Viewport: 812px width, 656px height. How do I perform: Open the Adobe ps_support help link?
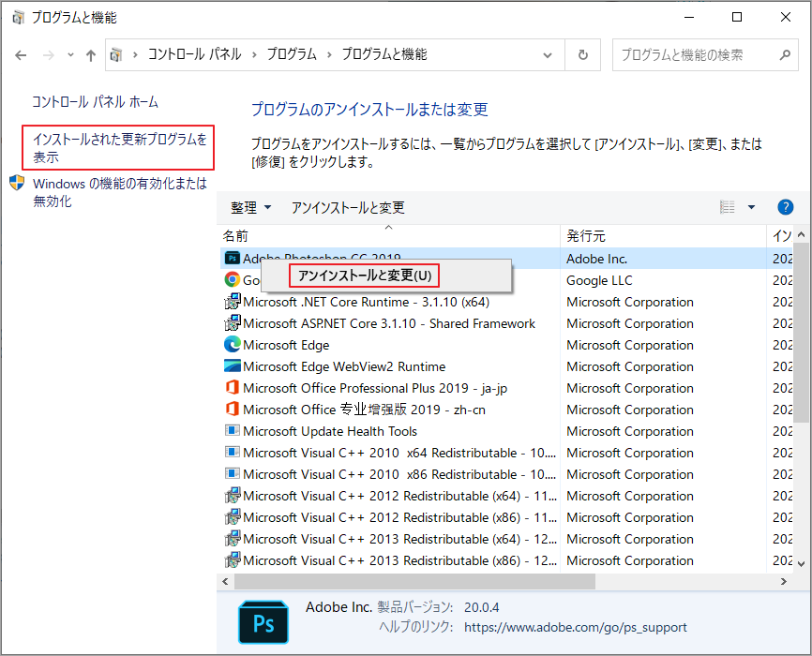(x=576, y=627)
